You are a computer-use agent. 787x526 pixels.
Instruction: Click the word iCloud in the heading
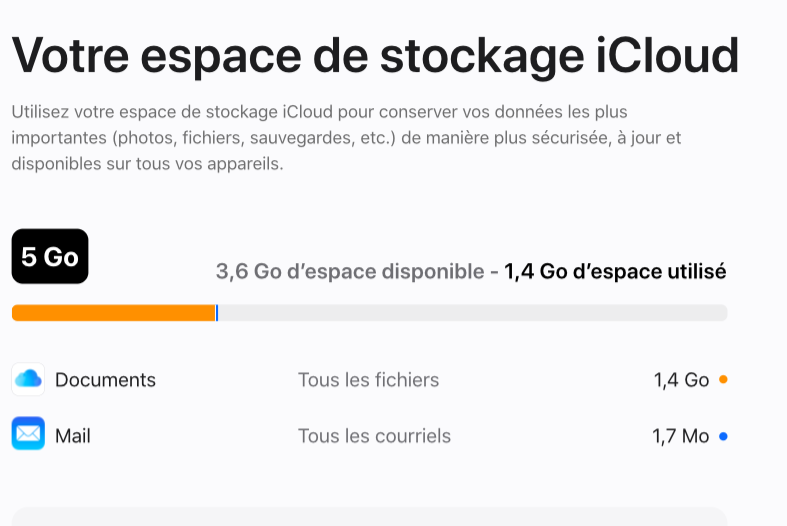point(680,55)
